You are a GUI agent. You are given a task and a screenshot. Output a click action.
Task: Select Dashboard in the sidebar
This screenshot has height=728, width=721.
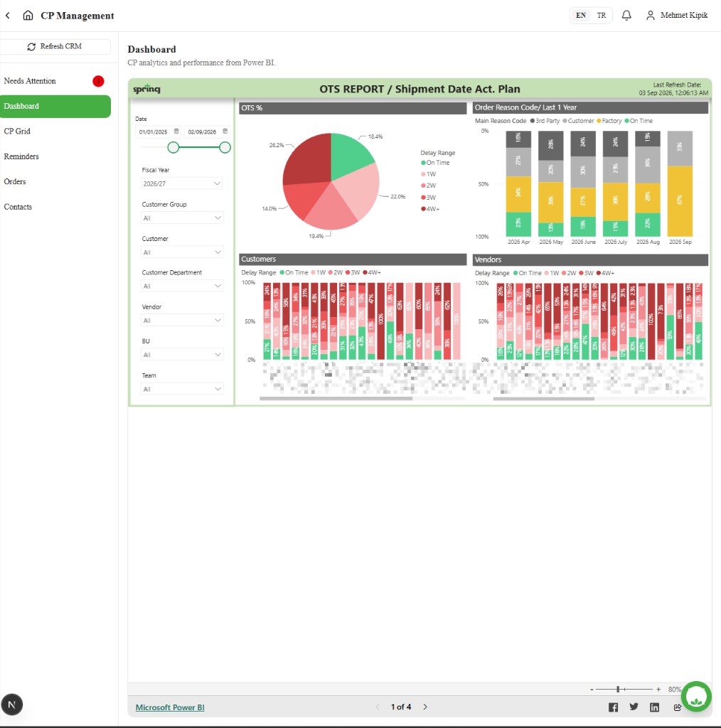coord(55,107)
